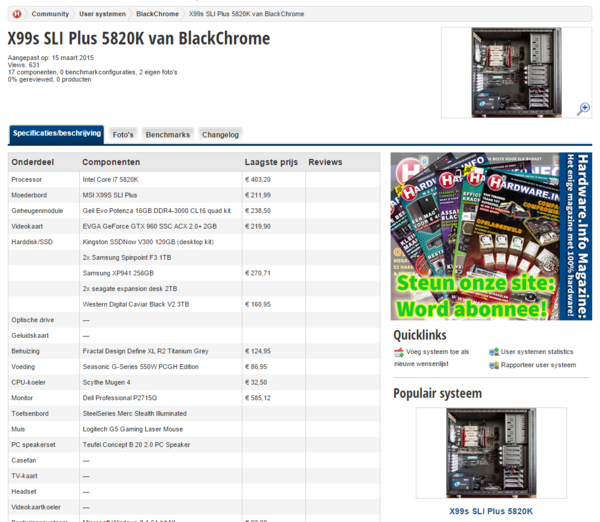The width and height of the screenshot is (600, 522).
Task: Open SteelSeries Merc Stealth Illuminated keyboard
Action: (134, 414)
